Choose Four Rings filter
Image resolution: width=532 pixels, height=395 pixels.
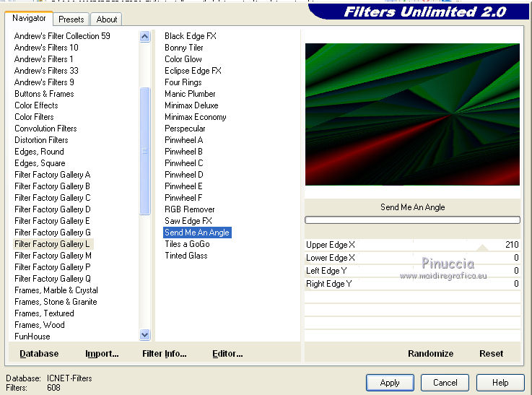click(x=183, y=82)
